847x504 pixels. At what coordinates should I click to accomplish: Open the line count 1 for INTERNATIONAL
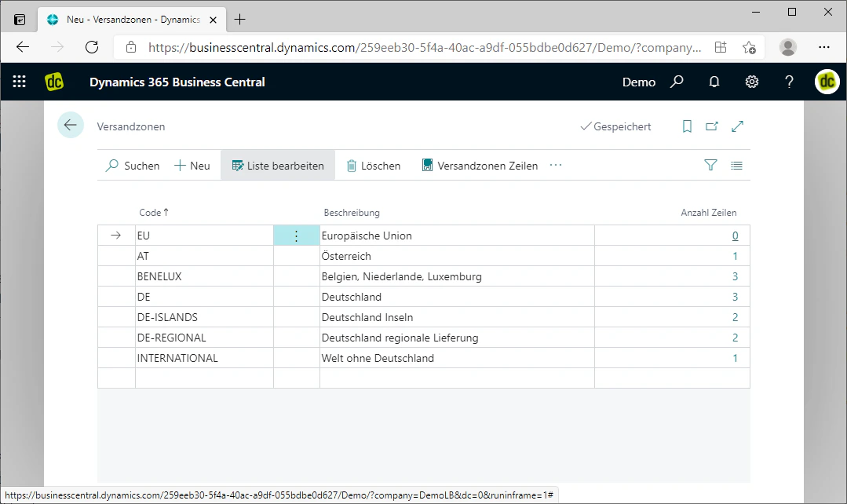click(x=736, y=358)
